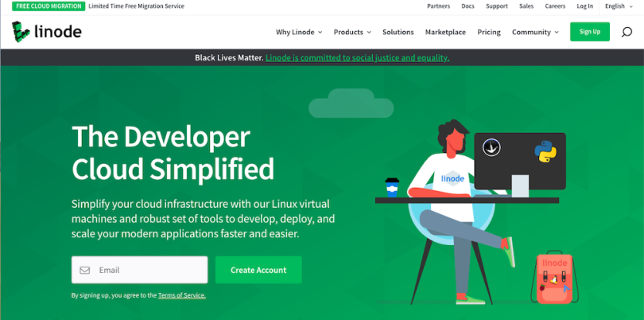Open Limited Time Free Migration Service link

[137, 6]
